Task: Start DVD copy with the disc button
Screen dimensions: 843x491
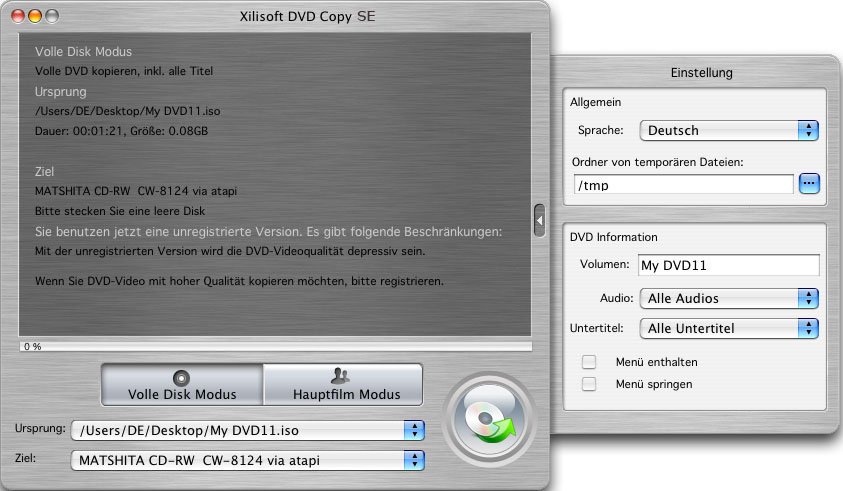Action: [489, 420]
